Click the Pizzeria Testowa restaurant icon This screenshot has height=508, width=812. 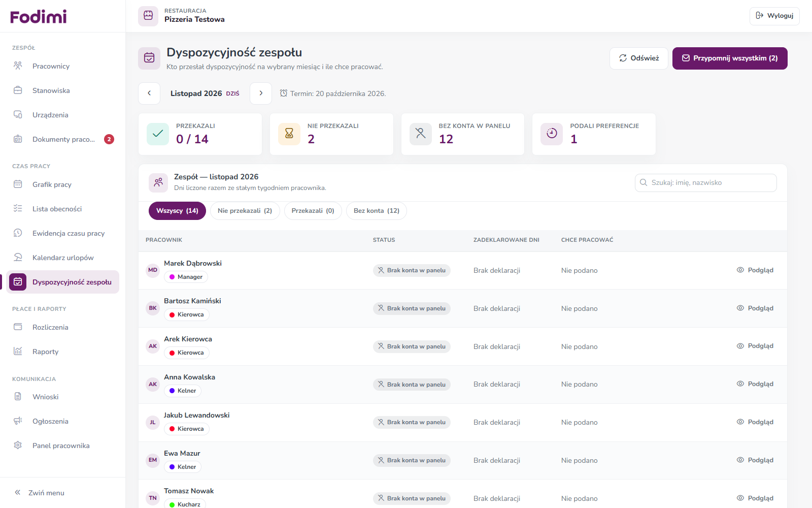click(148, 16)
